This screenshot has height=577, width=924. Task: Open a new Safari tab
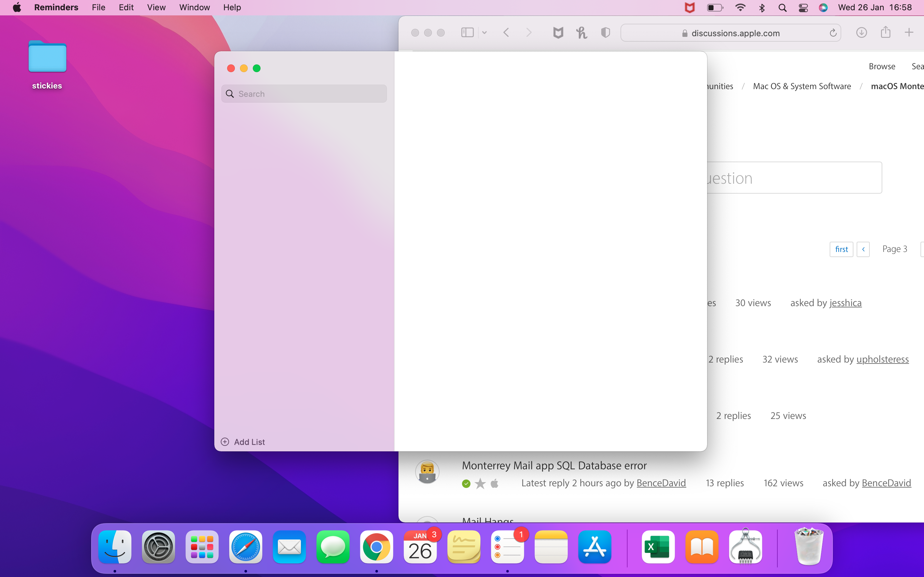(909, 32)
